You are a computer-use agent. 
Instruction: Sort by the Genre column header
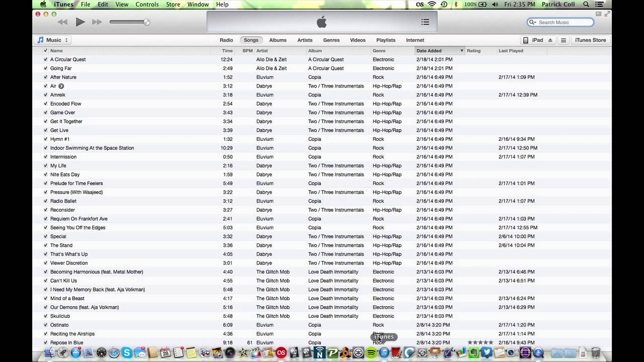click(x=393, y=51)
